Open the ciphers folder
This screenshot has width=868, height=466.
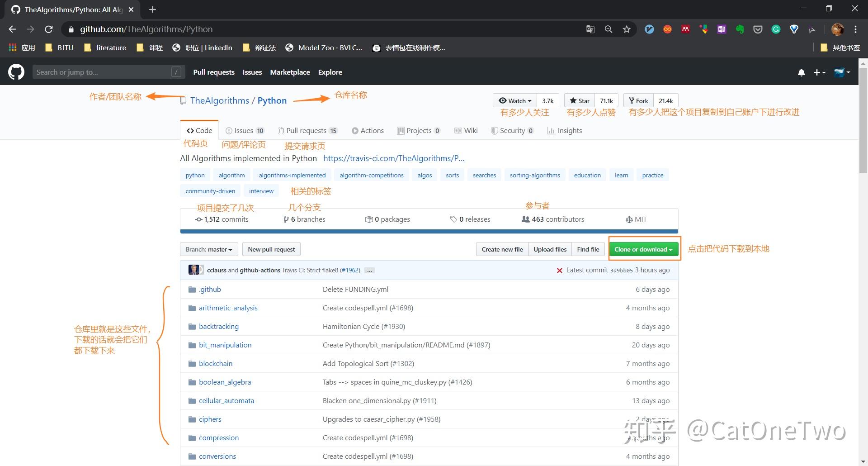[210, 419]
